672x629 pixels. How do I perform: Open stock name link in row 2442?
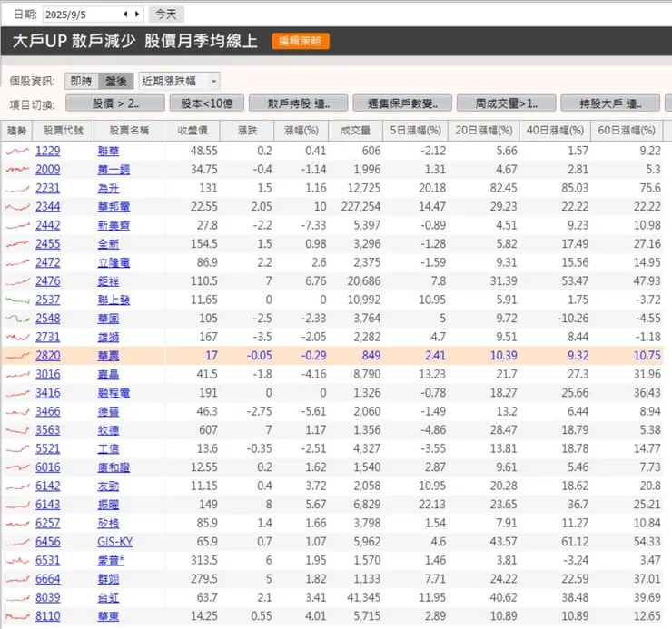pyautogui.click(x=114, y=225)
